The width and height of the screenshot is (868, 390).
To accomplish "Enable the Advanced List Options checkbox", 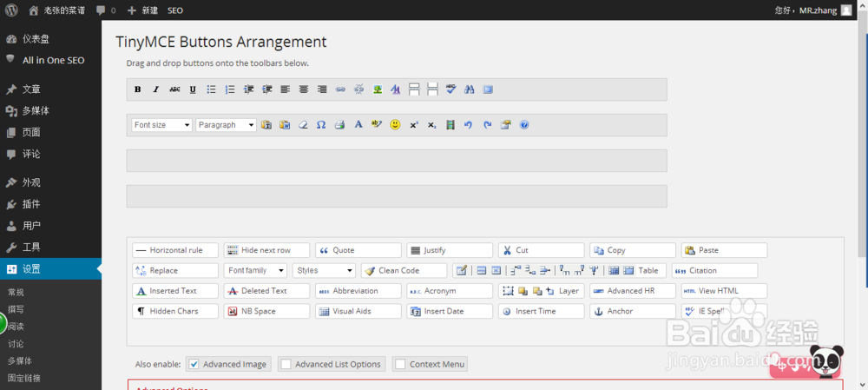I will coord(286,364).
